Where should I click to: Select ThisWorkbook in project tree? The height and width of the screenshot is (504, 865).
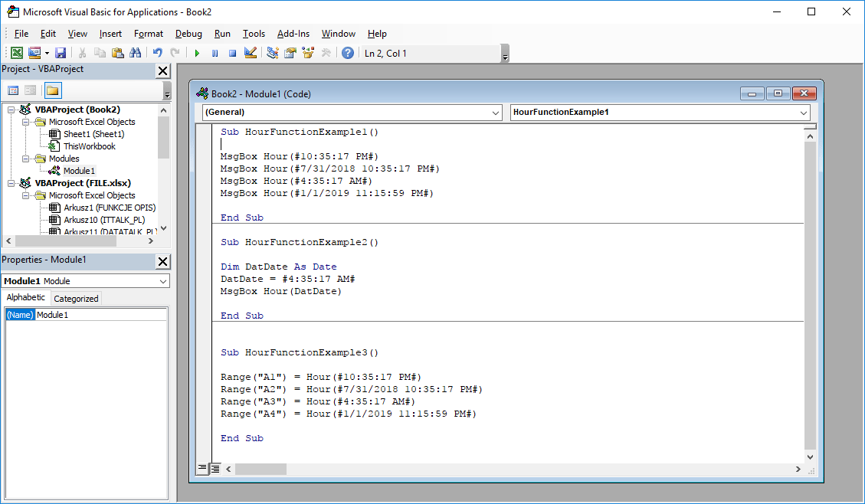click(x=90, y=146)
